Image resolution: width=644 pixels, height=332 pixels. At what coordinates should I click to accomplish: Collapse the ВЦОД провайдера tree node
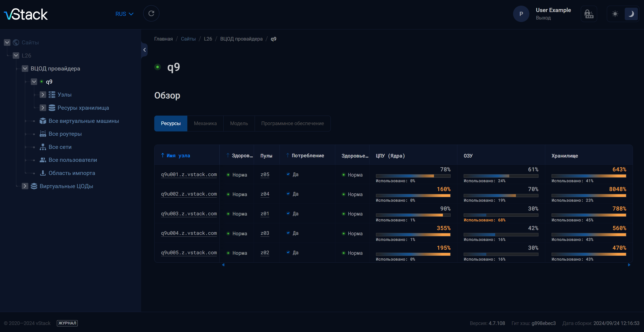click(25, 68)
